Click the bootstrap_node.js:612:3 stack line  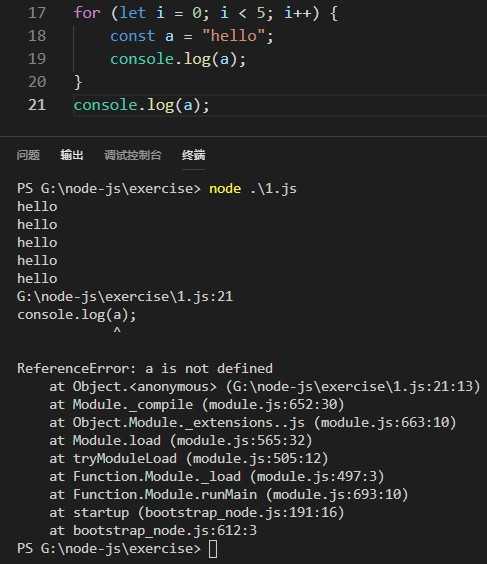153,531
